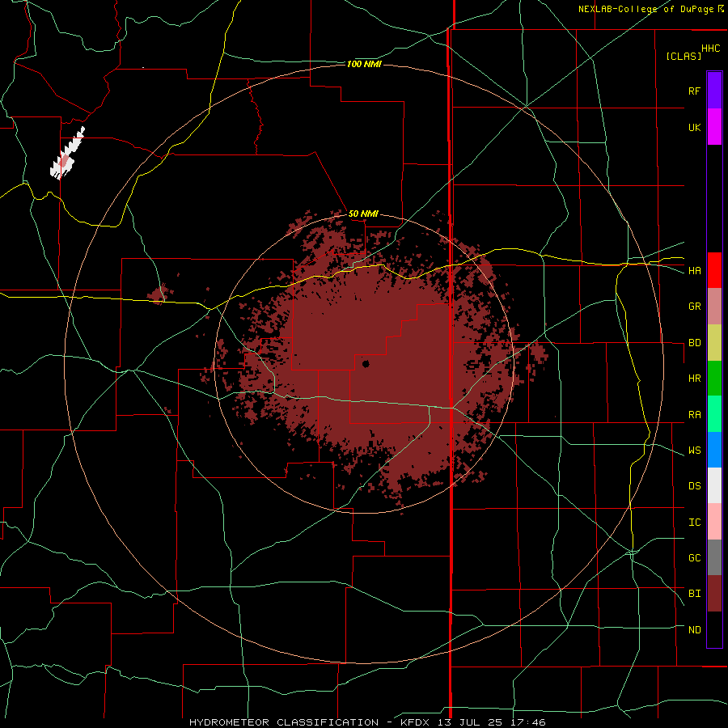Click the IC legend label
This screenshot has height=728, width=728.
tap(694, 523)
